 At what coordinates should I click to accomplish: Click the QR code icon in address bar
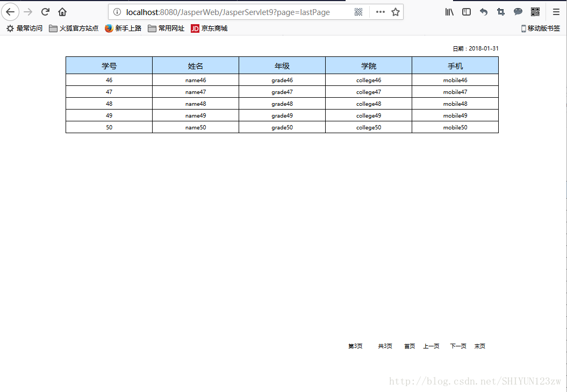tap(358, 12)
